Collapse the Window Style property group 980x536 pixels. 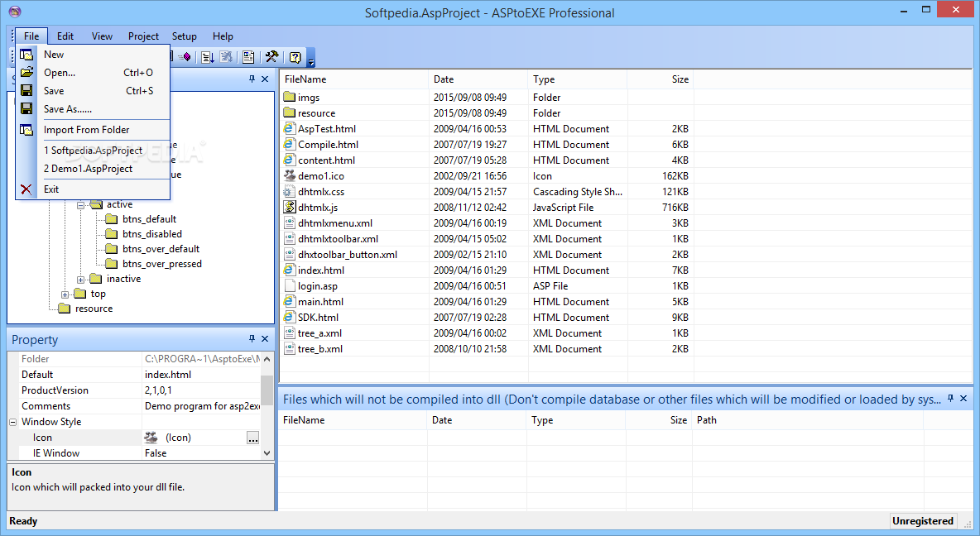(12, 423)
